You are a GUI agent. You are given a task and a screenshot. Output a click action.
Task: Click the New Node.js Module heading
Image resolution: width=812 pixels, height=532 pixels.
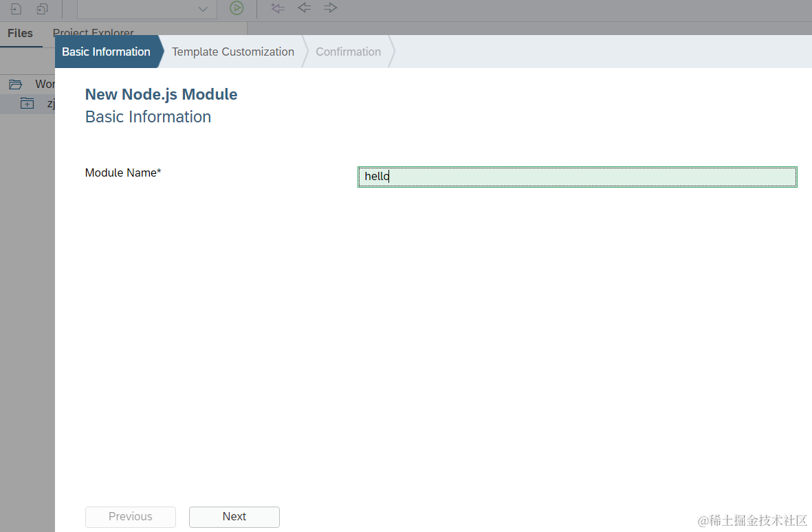pyautogui.click(x=161, y=94)
